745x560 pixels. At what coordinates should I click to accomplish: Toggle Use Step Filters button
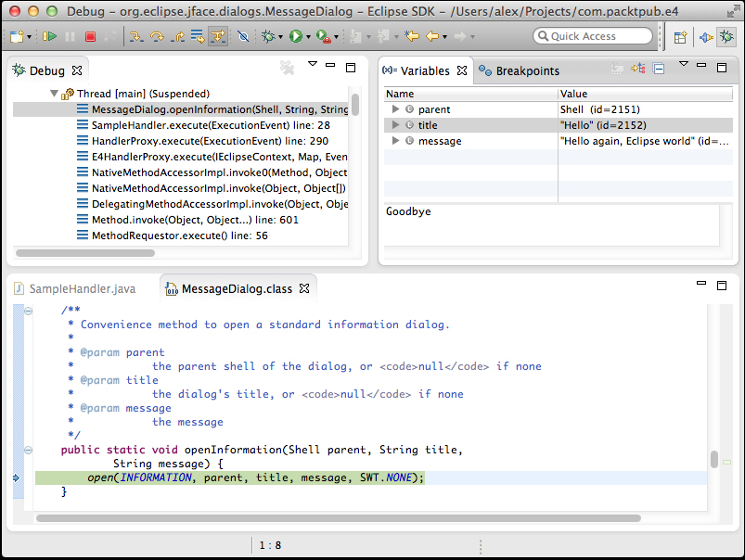coord(217,37)
